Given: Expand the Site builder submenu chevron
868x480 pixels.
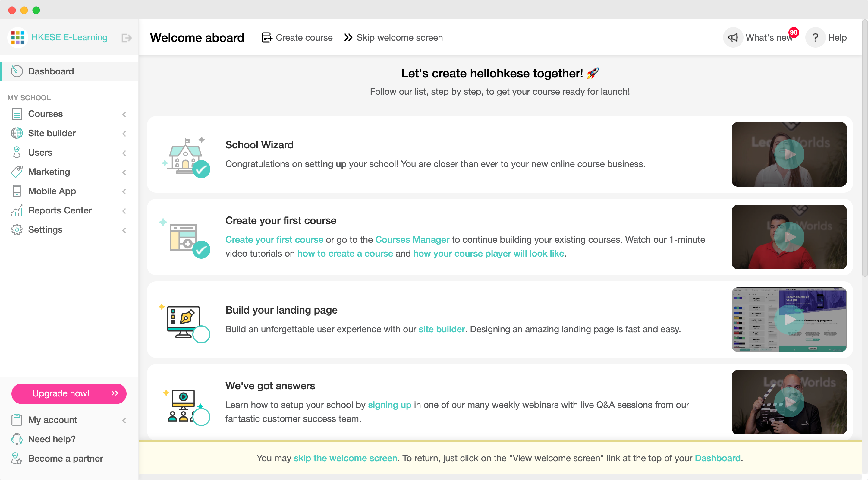Looking at the screenshot, I should coord(124,134).
